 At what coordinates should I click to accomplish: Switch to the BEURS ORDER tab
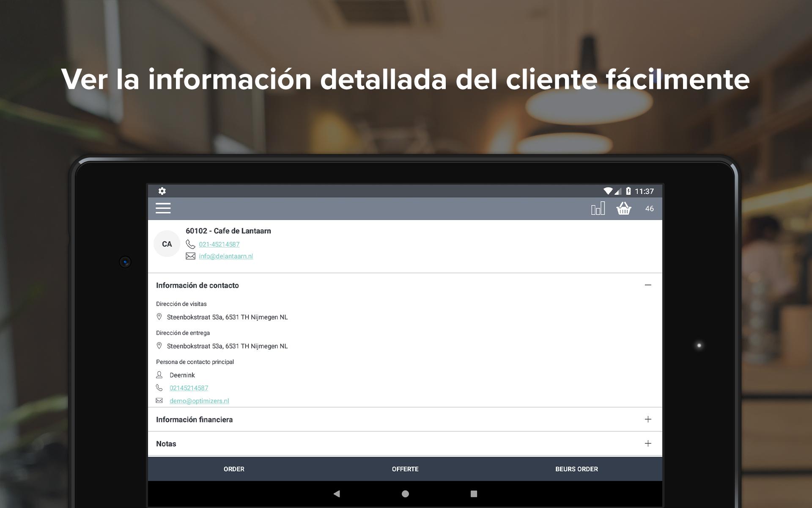pyautogui.click(x=576, y=469)
